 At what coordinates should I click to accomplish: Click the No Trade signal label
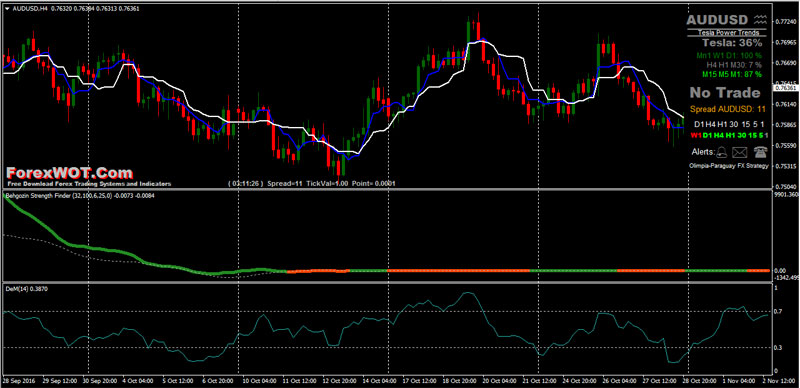724,92
